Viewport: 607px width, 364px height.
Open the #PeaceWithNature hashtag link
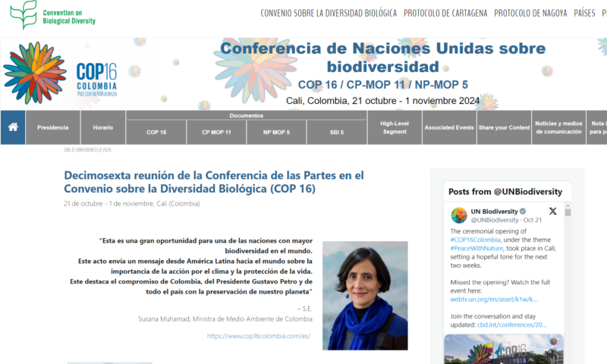point(476,248)
